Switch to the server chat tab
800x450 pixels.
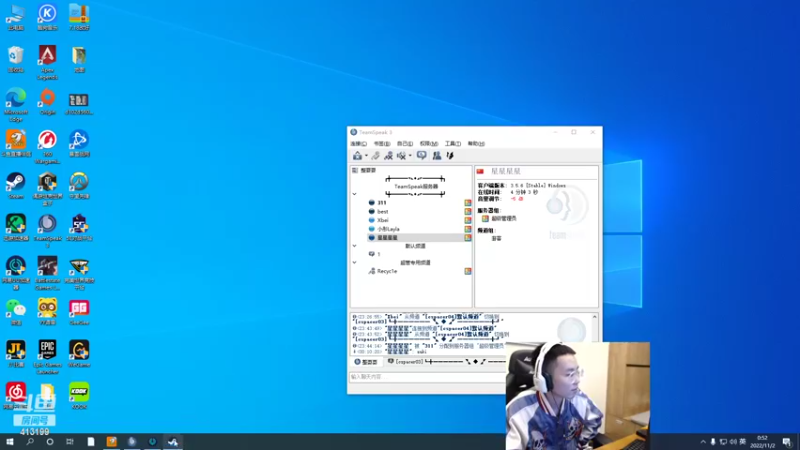(x=366, y=362)
